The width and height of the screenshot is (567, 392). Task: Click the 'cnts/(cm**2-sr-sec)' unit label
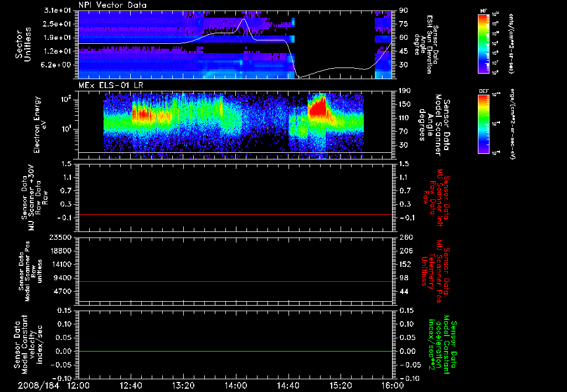point(511,44)
